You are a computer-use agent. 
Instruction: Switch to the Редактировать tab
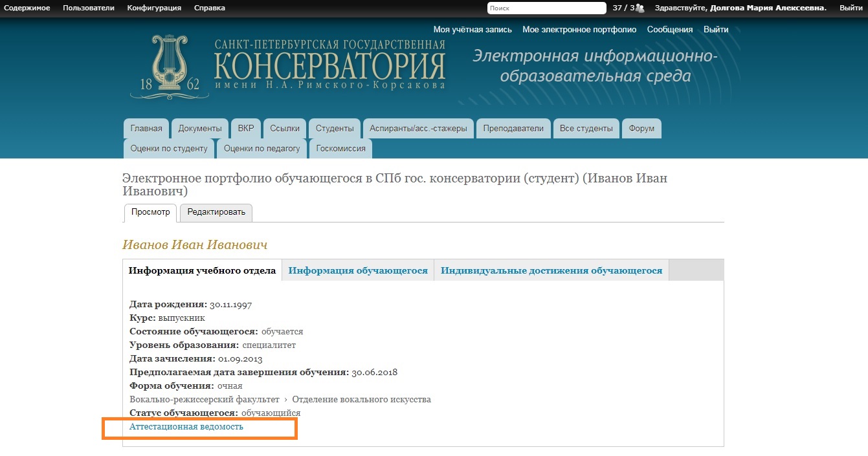point(216,212)
